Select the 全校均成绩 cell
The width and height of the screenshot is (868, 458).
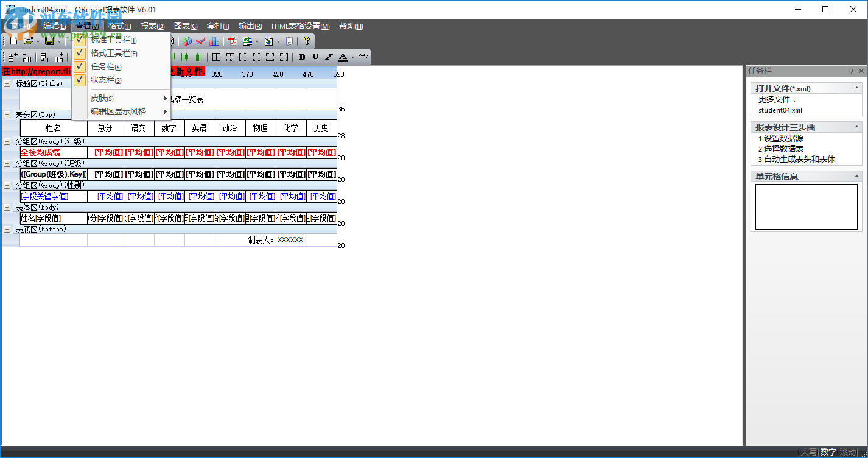pyautogui.click(x=54, y=152)
